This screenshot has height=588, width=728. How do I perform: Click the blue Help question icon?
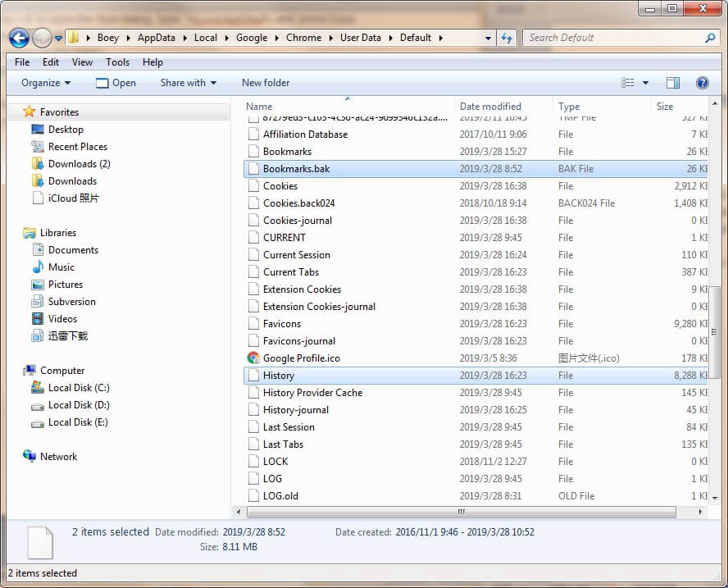(703, 83)
